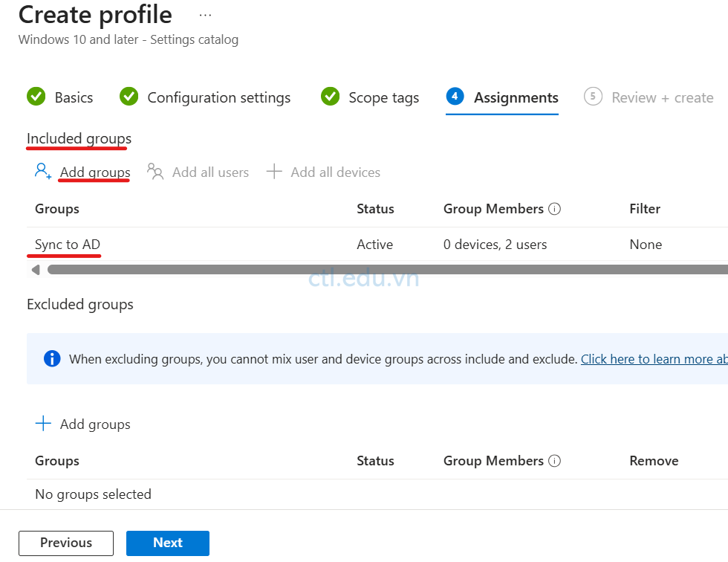728x562 pixels.
Task: Open the Click here to learn more link
Action: tap(654, 359)
